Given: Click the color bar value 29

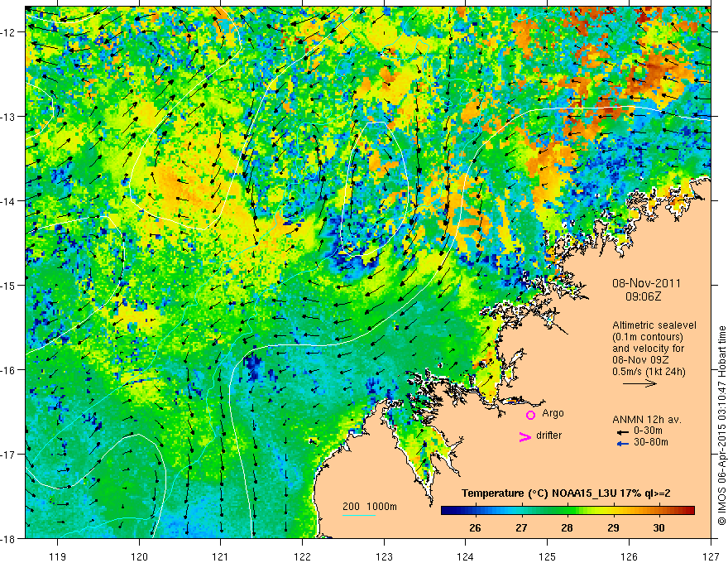Looking at the screenshot, I should pos(613,527).
